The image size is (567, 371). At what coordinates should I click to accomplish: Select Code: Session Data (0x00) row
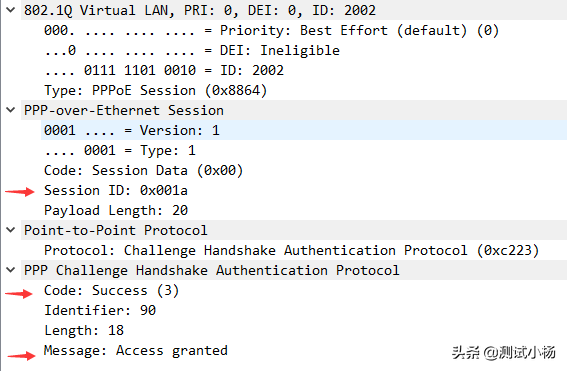point(304,170)
